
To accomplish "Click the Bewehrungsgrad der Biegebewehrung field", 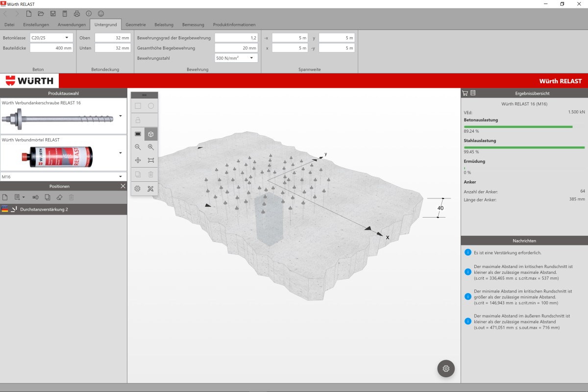I will click(236, 37).
